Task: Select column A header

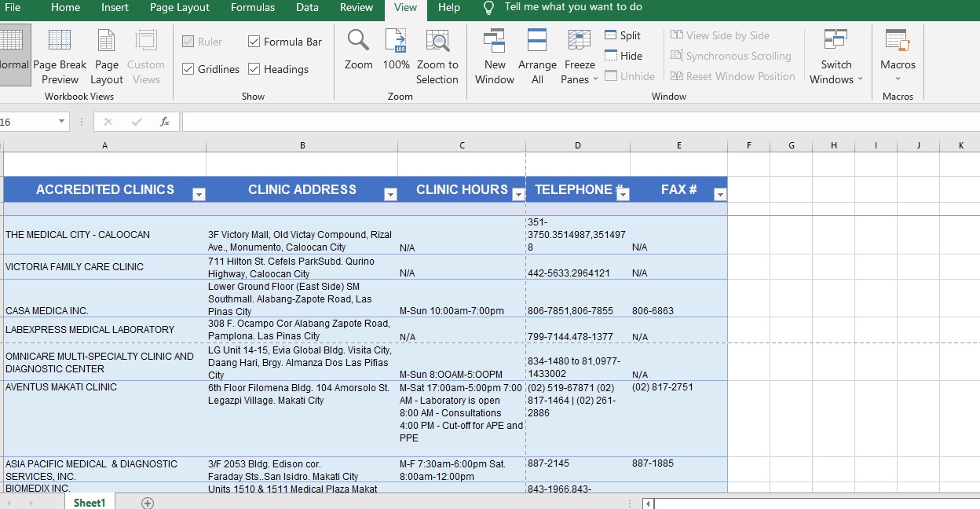Action: (x=104, y=145)
